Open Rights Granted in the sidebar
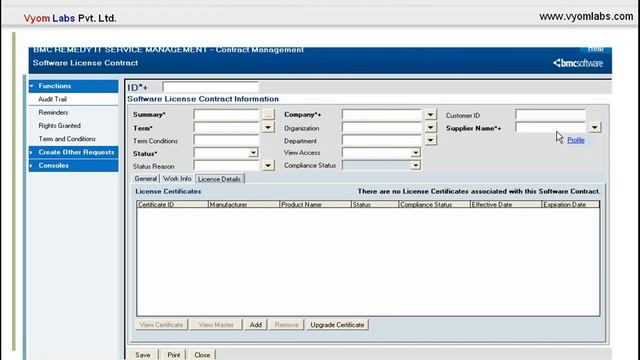The image size is (640, 360). click(60, 126)
